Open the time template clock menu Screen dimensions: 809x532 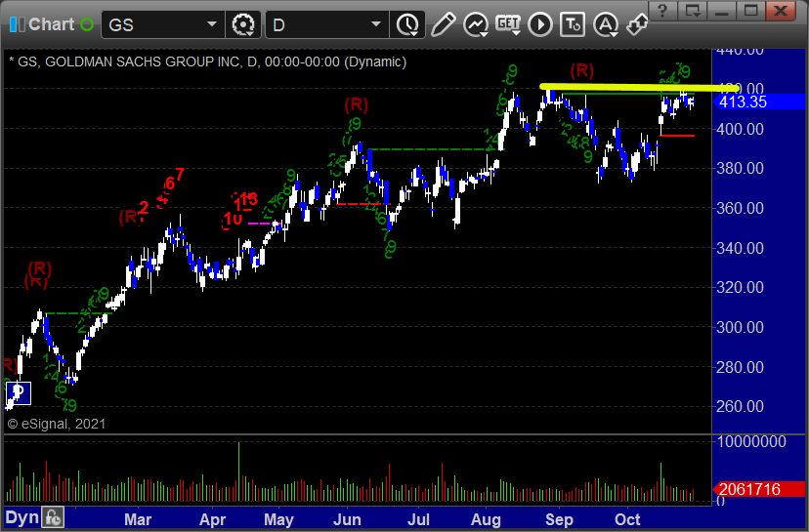pos(408,24)
